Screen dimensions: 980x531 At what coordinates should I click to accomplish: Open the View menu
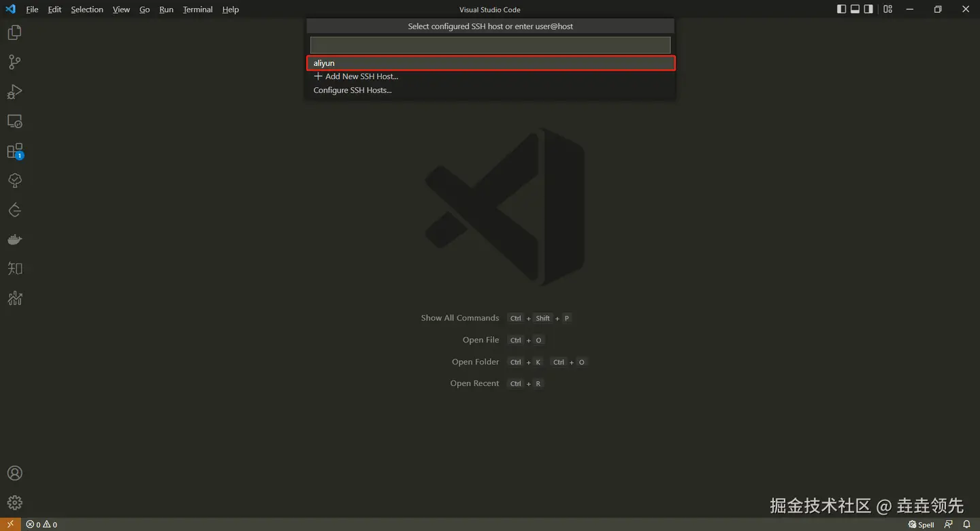point(121,10)
